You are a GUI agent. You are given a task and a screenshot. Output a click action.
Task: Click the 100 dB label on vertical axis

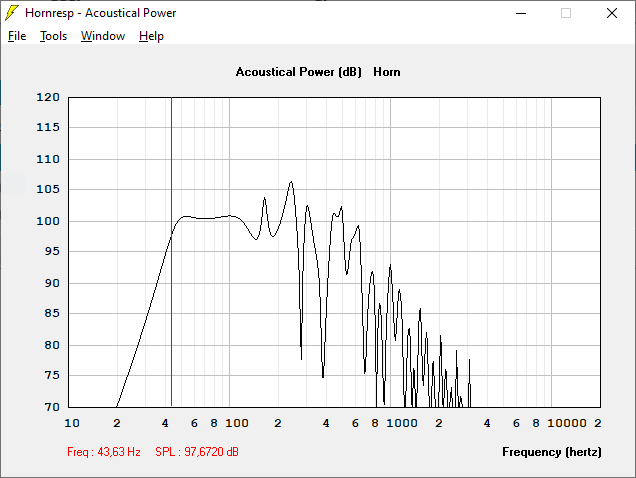coord(48,221)
